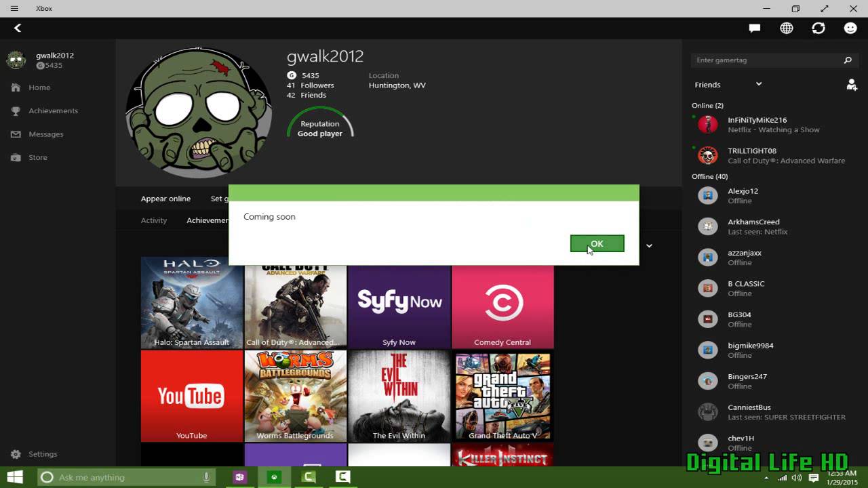Open the Syfy Now tile
868x488 pixels.
pos(399,306)
